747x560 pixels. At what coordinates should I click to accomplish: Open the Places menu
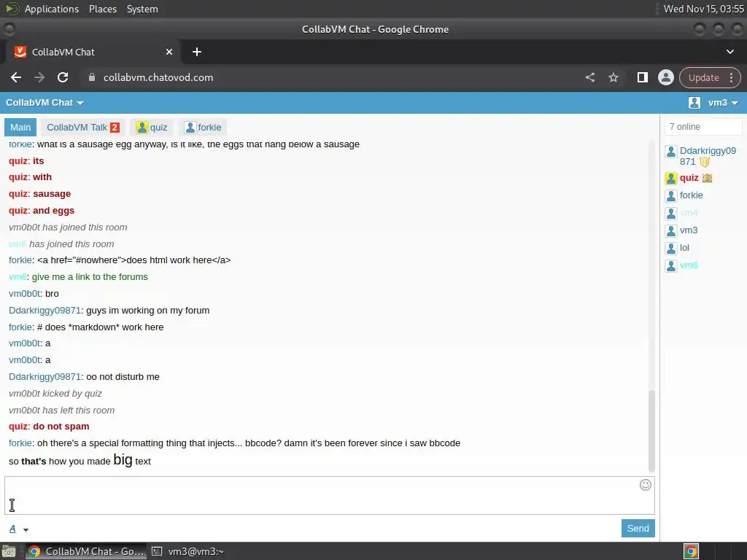point(102,9)
